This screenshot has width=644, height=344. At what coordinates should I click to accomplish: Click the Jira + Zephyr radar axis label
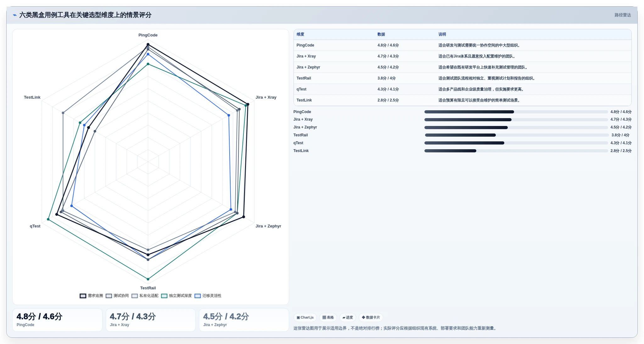(268, 226)
